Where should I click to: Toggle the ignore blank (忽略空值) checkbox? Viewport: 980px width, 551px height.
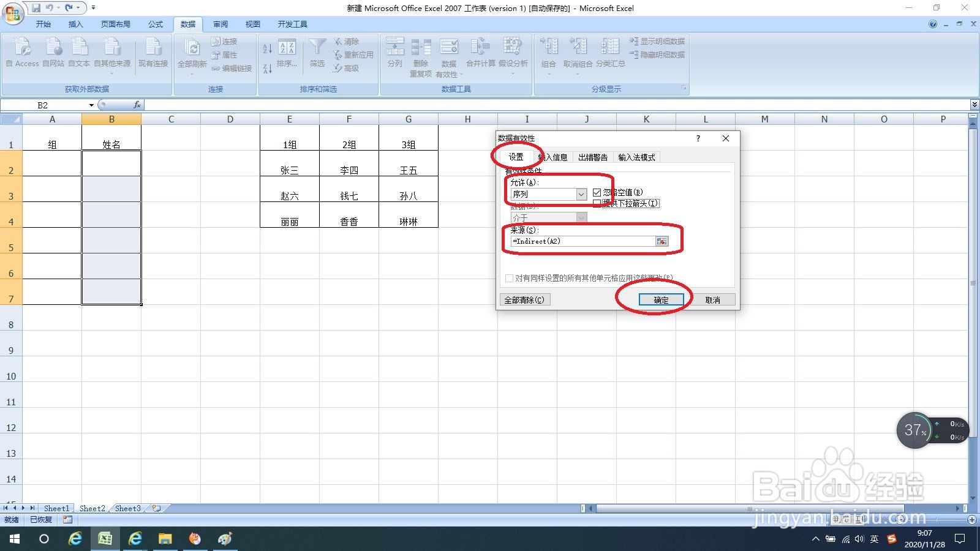click(x=597, y=193)
